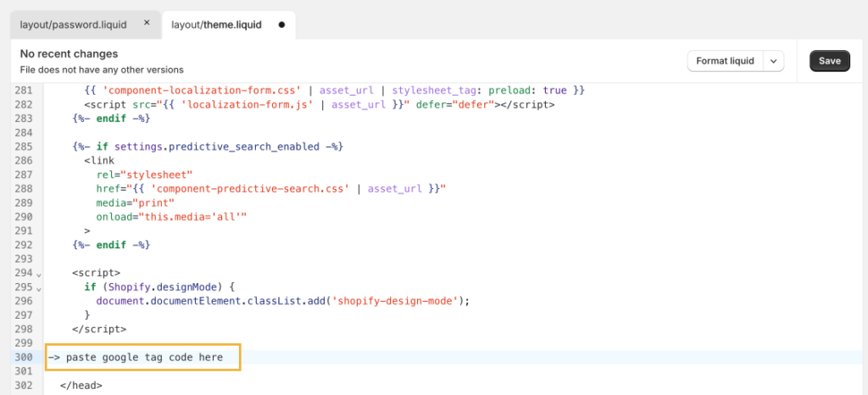868x395 pixels.
Task: Switch to the layout/password.liquid tab
Action: (73, 25)
